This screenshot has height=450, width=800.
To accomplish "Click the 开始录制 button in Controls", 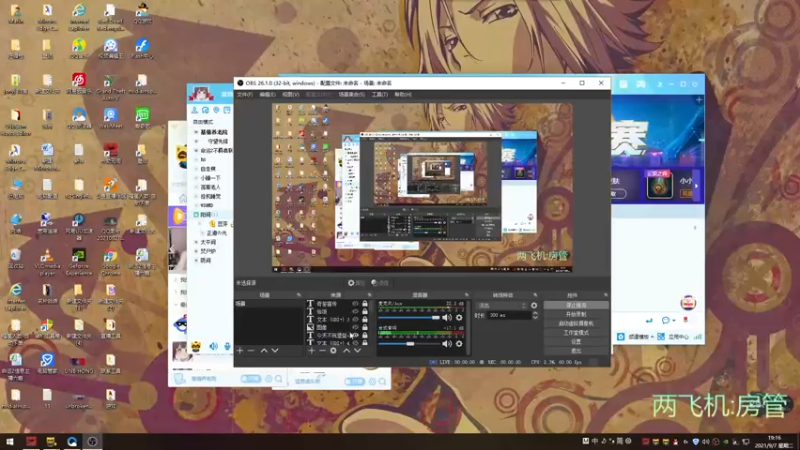I will pos(576,314).
